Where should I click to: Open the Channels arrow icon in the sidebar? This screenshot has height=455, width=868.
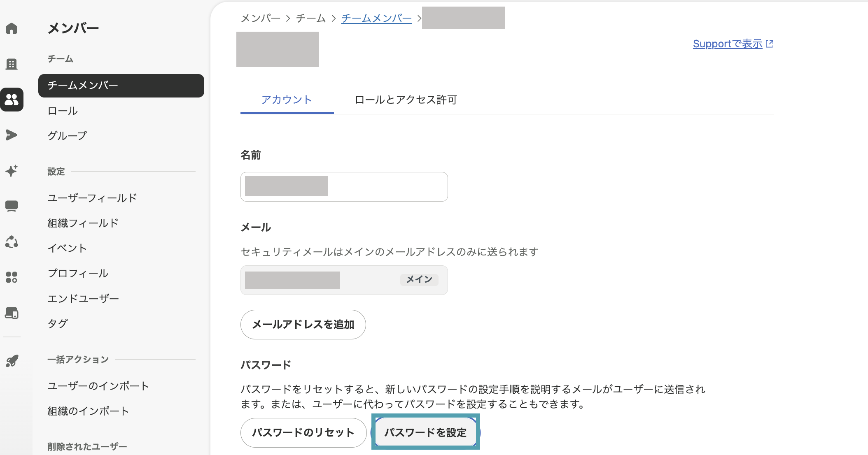[x=12, y=135]
